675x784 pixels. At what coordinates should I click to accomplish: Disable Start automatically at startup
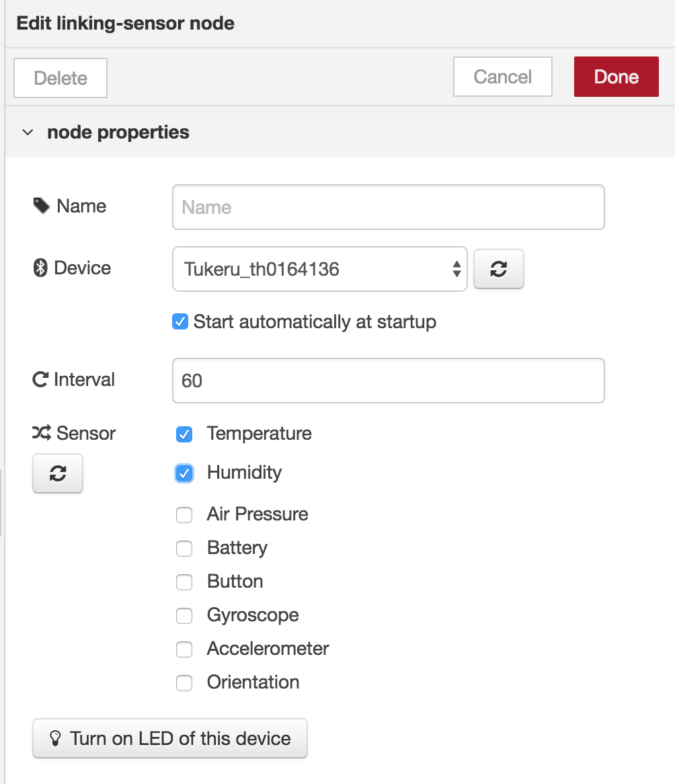(x=180, y=321)
